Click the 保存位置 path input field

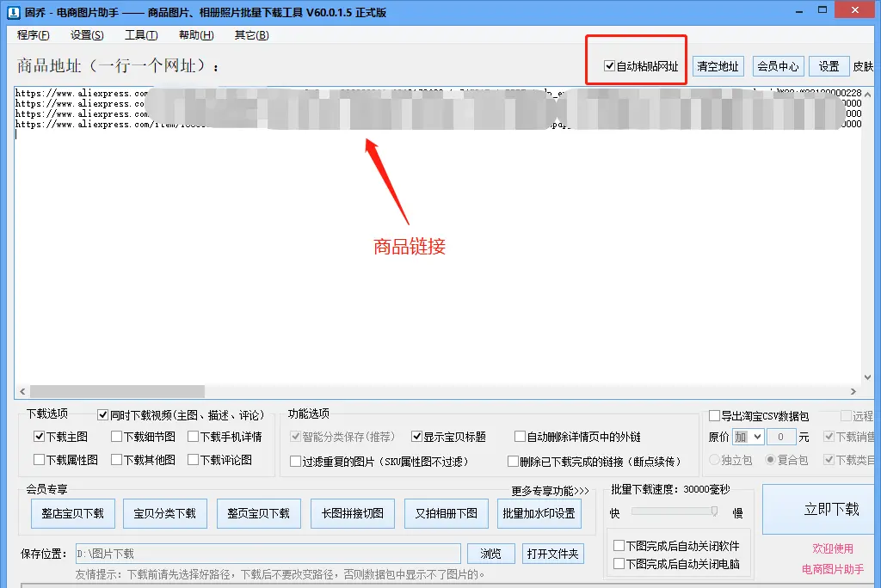click(x=267, y=554)
